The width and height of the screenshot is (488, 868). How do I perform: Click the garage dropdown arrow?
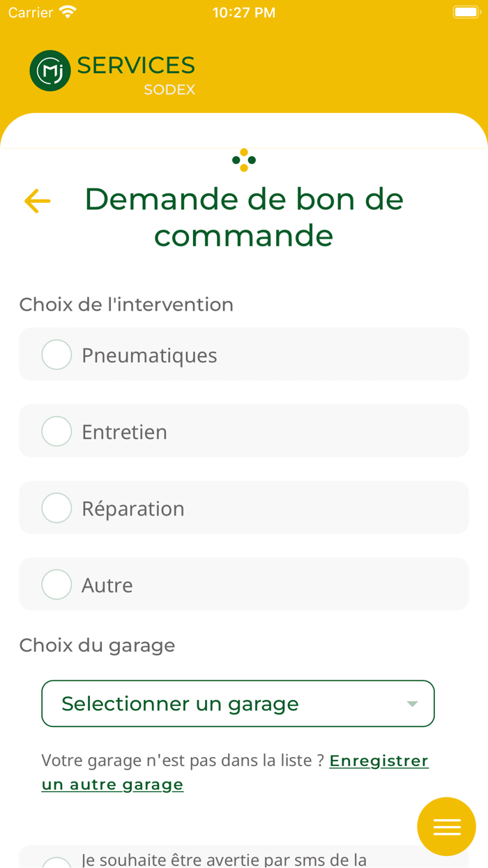coord(412,703)
